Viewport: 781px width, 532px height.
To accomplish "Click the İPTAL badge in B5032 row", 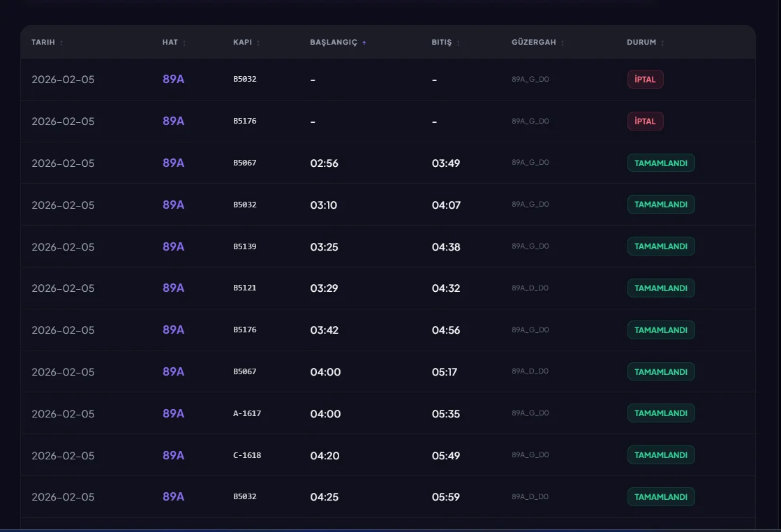I will coord(645,80).
